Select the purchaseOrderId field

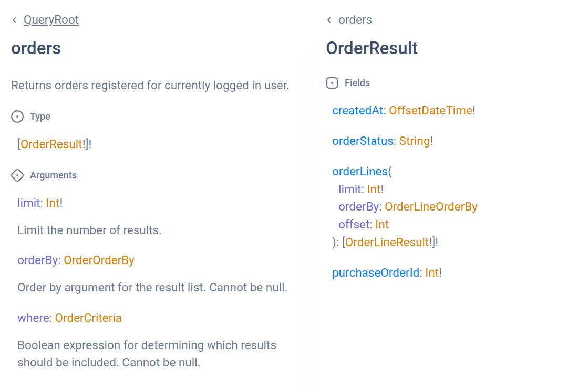coord(375,273)
